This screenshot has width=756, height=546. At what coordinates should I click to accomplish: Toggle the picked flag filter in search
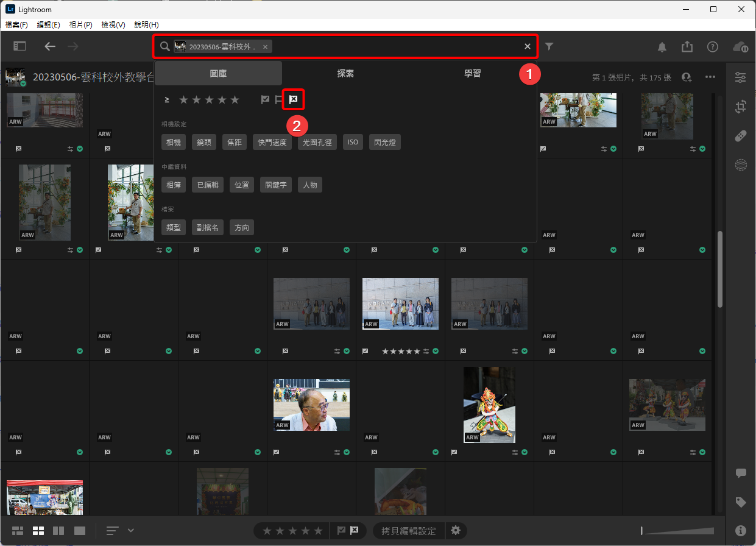[x=265, y=99]
